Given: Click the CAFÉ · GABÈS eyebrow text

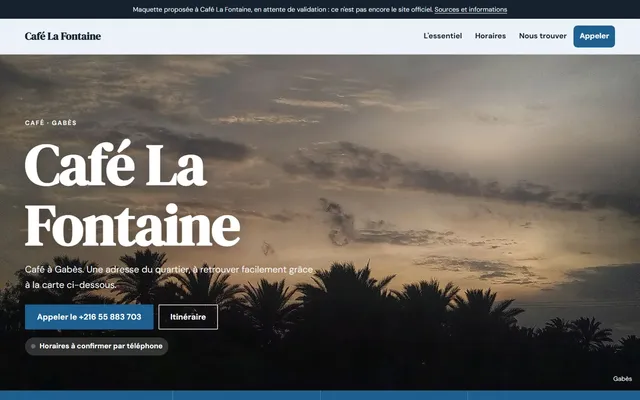Looking at the screenshot, I should pos(51,122).
